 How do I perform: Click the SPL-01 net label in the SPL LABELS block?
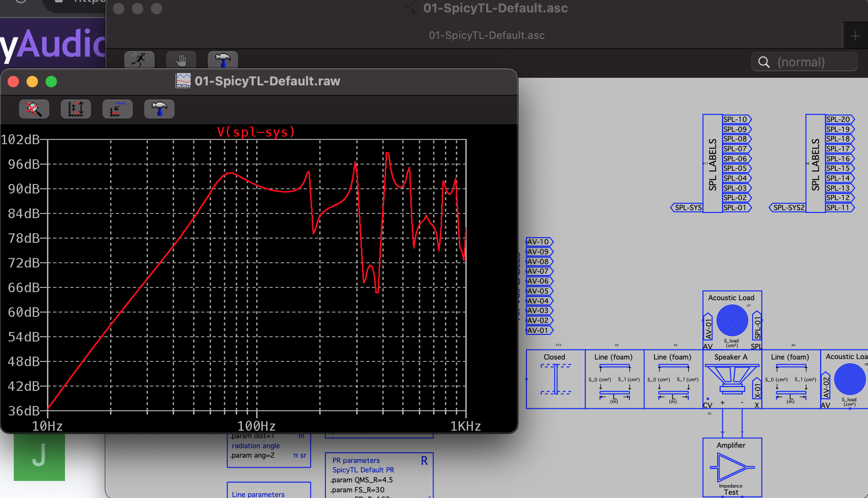click(737, 208)
